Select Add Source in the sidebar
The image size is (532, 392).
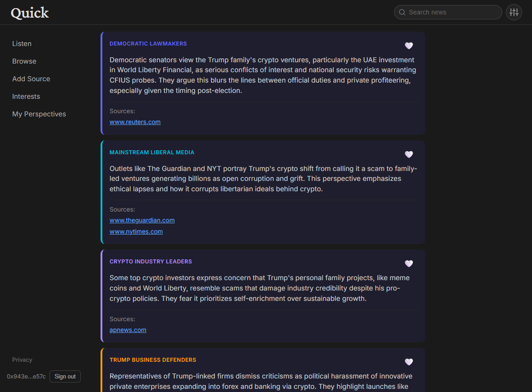pos(31,78)
